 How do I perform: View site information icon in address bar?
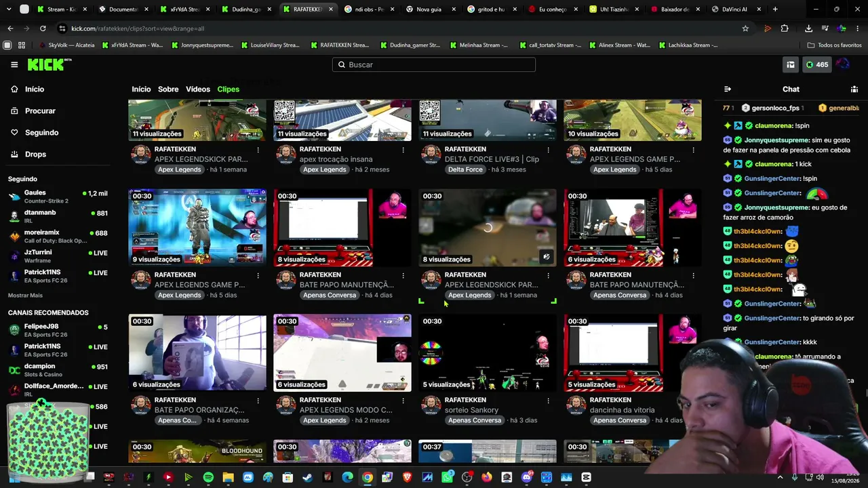pyautogui.click(x=62, y=28)
